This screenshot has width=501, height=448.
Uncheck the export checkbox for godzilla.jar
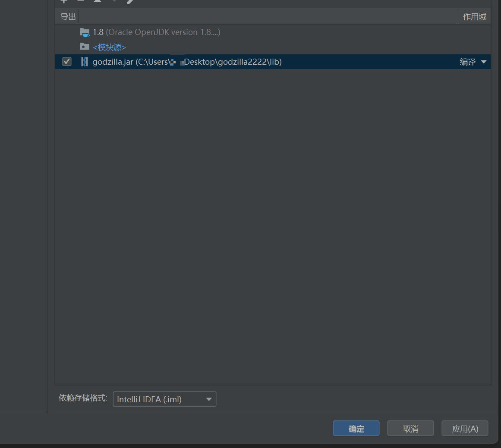[x=67, y=62]
